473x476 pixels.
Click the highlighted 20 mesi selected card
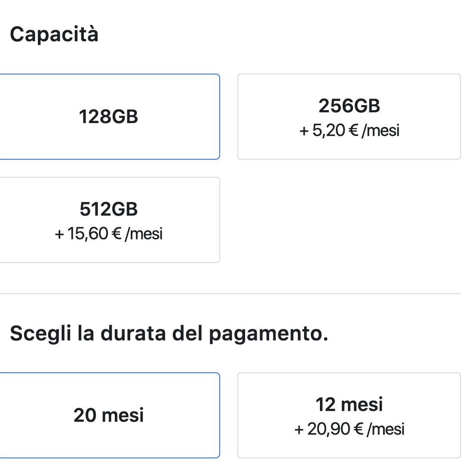(108, 415)
